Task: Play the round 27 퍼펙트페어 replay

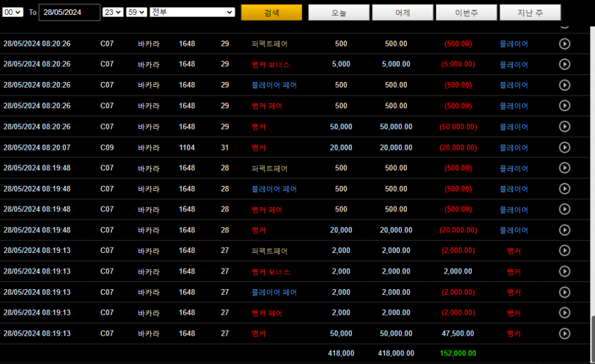Action: pos(564,250)
